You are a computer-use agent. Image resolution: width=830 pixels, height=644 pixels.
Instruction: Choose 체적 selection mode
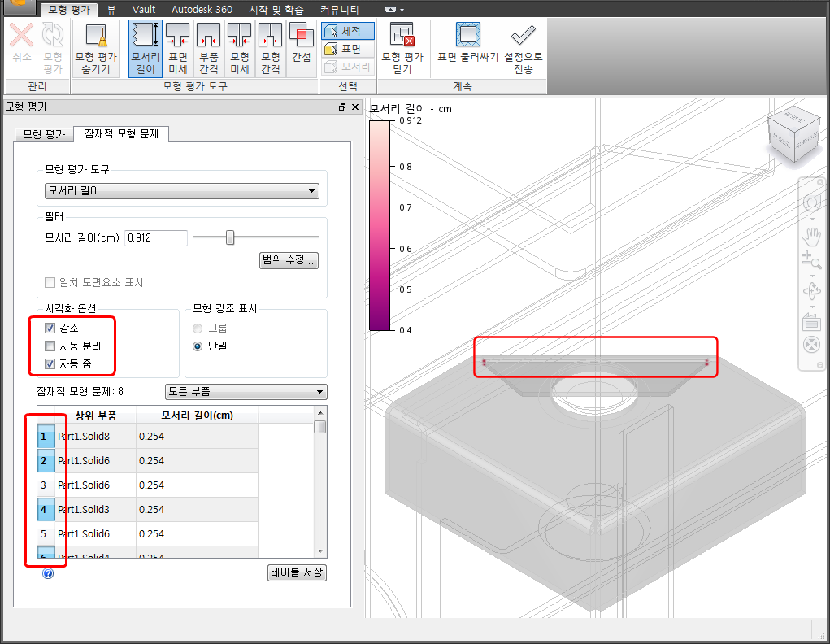(347, 31)
